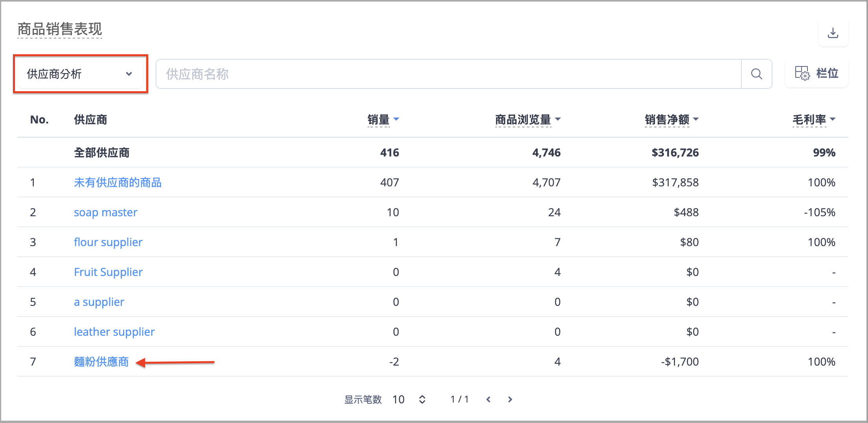The width and height of the screenshot is (868, 423).
Task: Click the 供应商 column header
Action: (90, 120)
